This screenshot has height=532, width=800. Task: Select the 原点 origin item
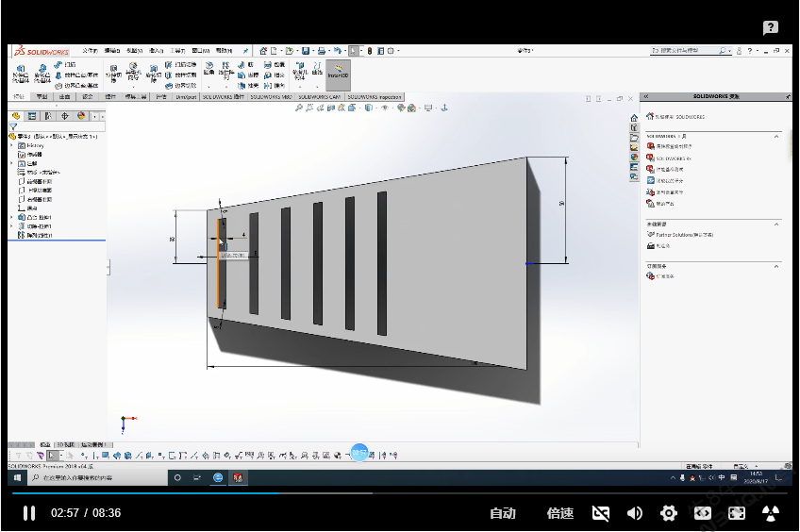(27, 208)
